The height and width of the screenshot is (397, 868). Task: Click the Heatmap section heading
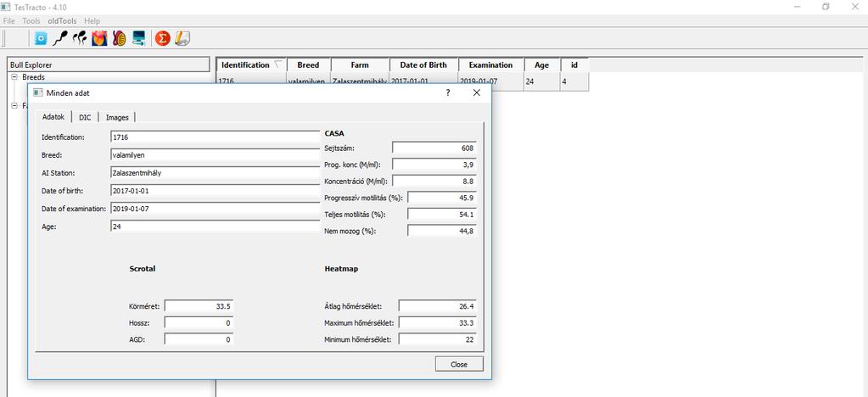(x=341, y=269)
